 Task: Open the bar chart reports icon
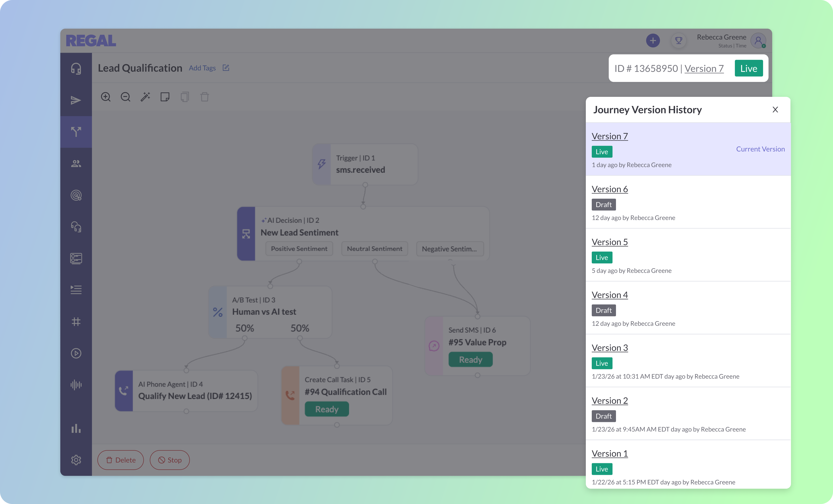76,428
